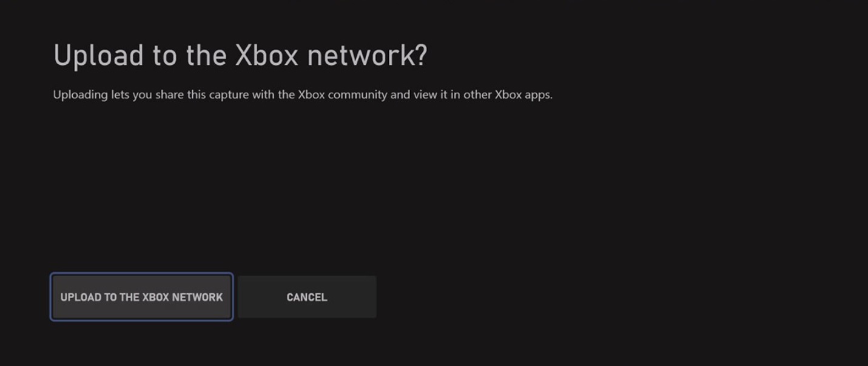Exit the dialog using the Cancel button
The height and width of the screenshot is (366, 868).
pos(306,297)
